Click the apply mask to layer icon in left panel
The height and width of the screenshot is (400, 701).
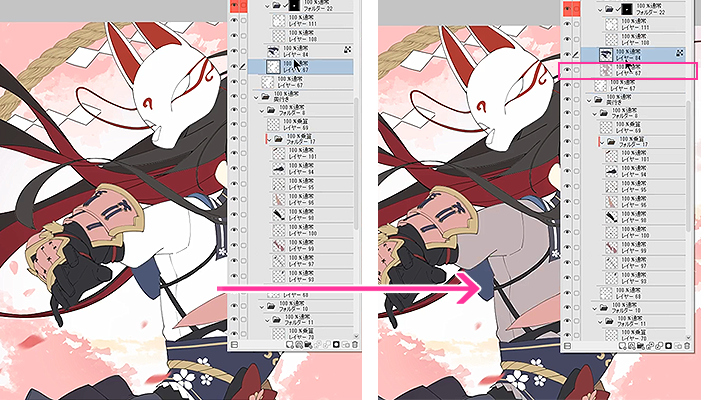point(346,345)
